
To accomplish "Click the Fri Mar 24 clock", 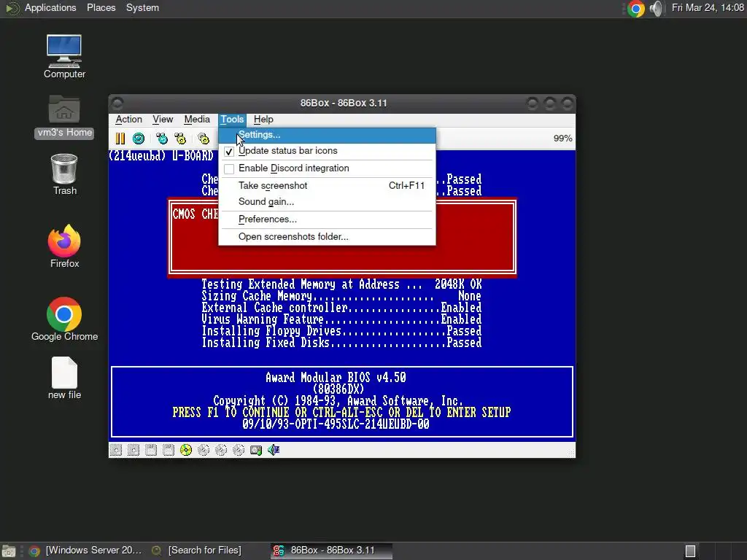I will pyautogui.click(x=708, y=8).
